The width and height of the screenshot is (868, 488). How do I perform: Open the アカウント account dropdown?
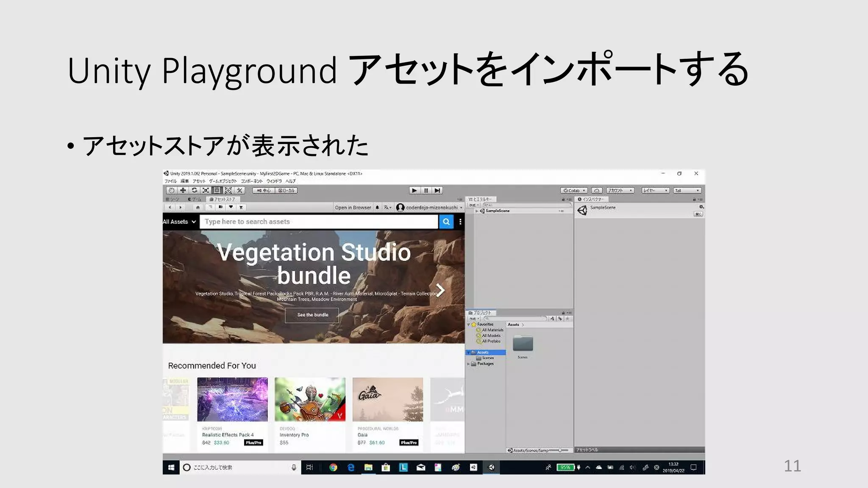click(620, 191)
